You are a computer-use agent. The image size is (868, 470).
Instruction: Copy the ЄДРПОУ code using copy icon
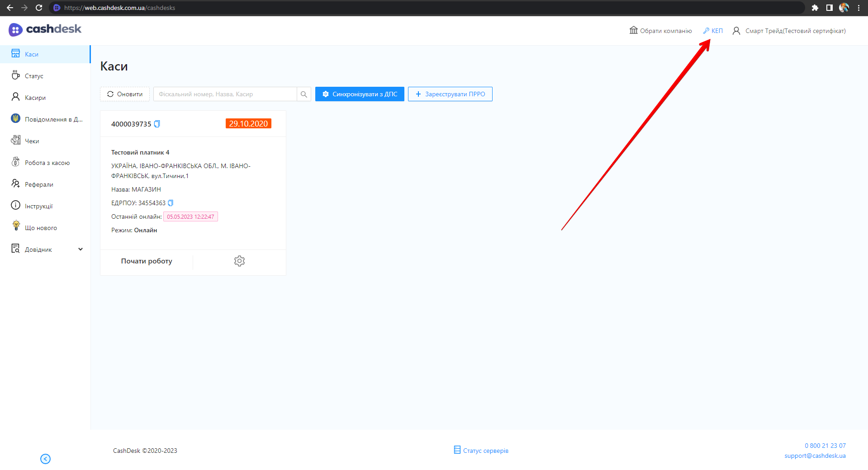click(x=171, y=203)
